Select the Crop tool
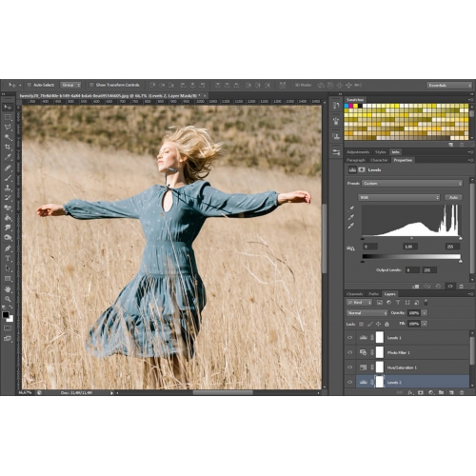Screen dimensions: 476x476 coord(8,147)
